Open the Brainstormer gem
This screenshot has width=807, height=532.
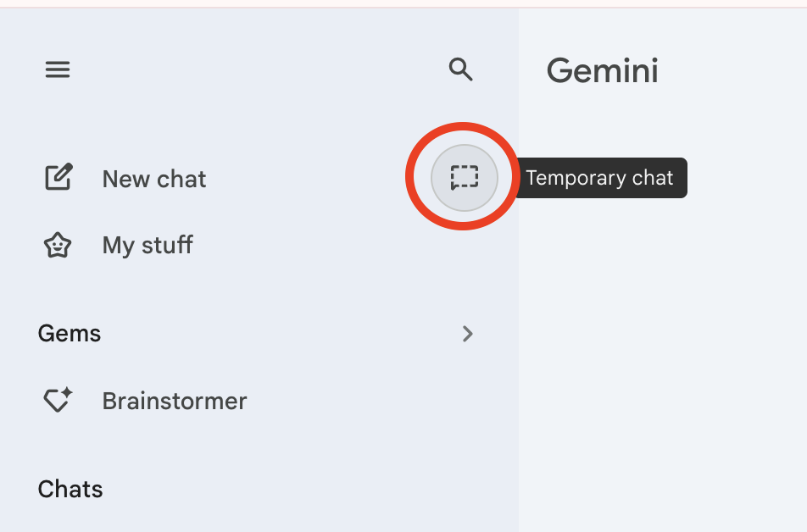174,400
